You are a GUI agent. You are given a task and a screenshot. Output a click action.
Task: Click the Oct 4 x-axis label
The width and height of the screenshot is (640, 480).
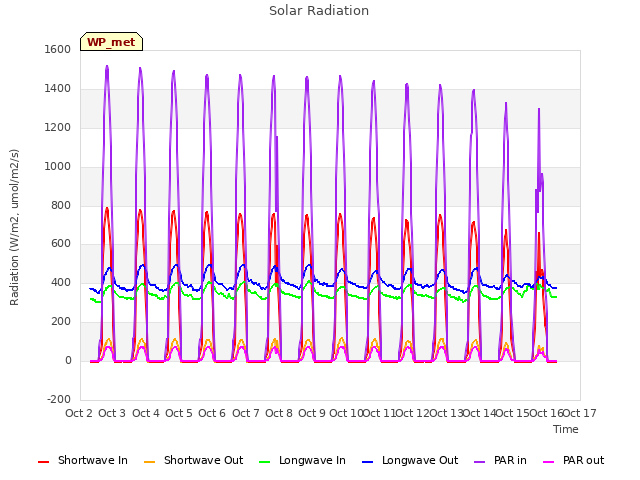146,413
